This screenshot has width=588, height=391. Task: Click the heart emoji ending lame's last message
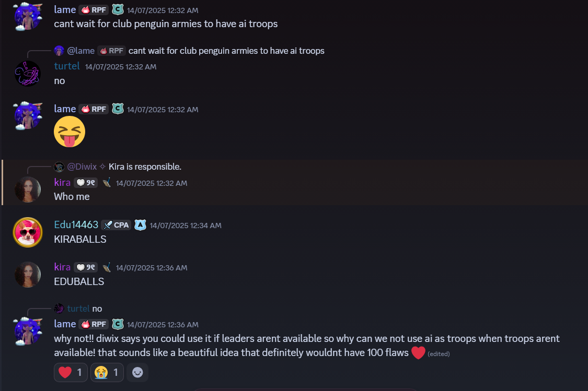coord(418,353)
